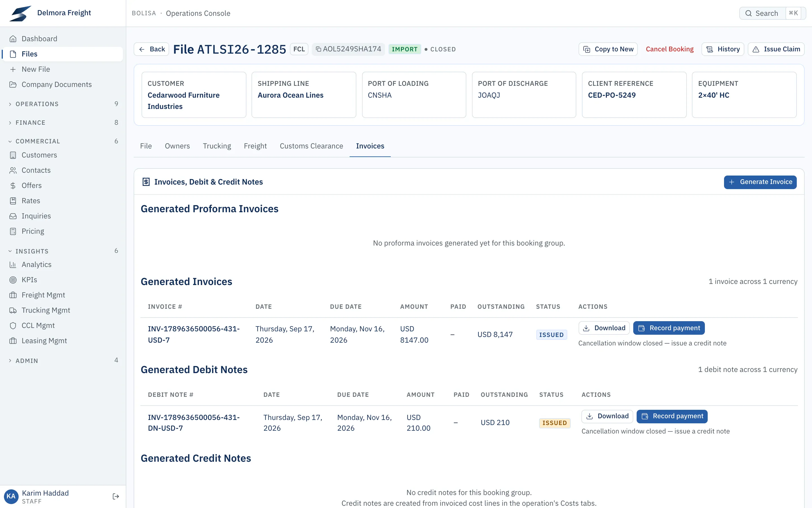Switch to the Owners tab

click(x=177, y=146)
